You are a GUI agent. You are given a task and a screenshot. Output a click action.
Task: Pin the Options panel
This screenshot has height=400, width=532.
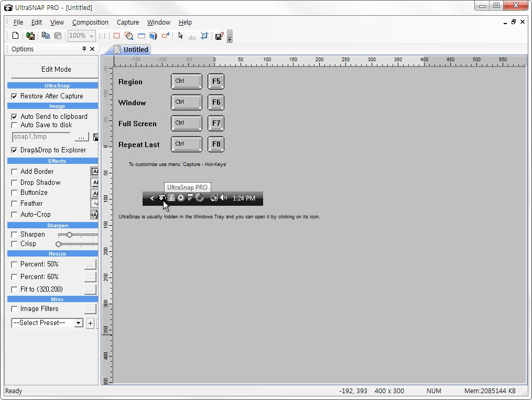[84, 49]
